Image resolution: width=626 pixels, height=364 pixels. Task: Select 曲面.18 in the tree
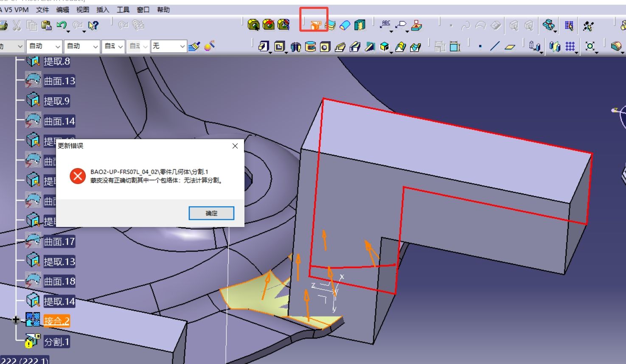59,281
